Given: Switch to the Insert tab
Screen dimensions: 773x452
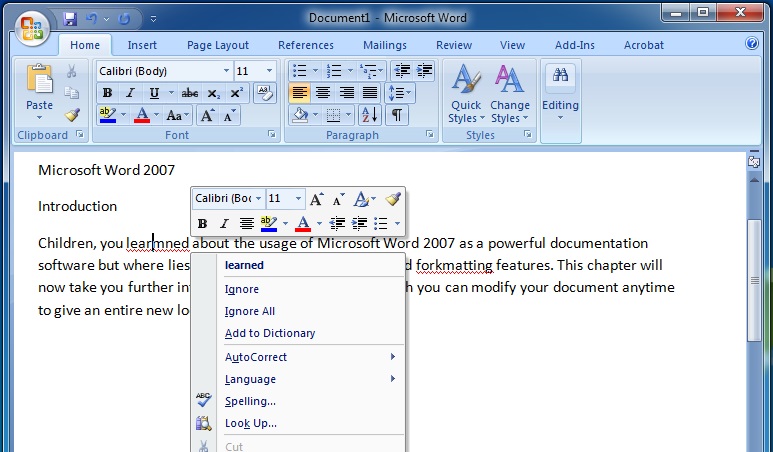Looking at the screenshot, I should tap(142, 45).
